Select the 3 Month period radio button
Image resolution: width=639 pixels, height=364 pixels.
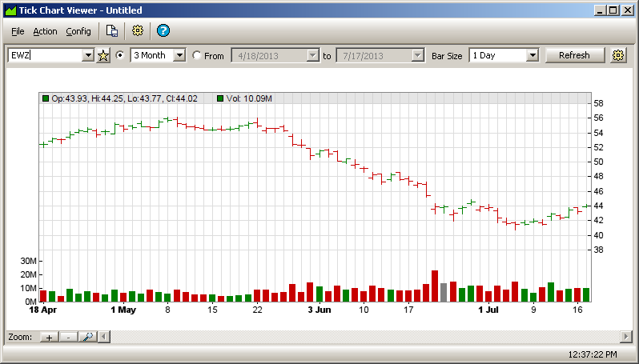coord(120,55)
